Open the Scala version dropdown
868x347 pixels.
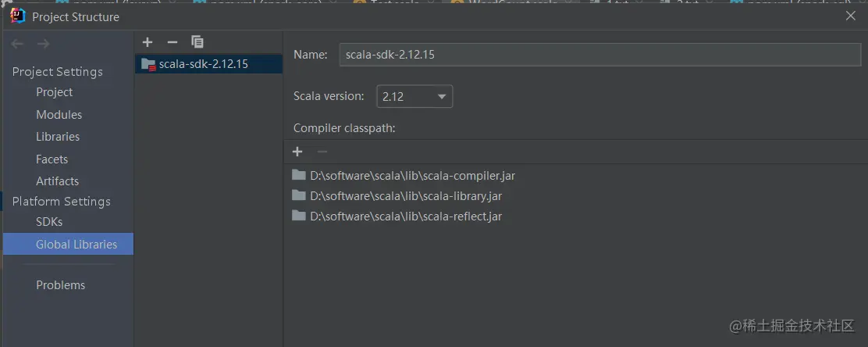point(414,96)
